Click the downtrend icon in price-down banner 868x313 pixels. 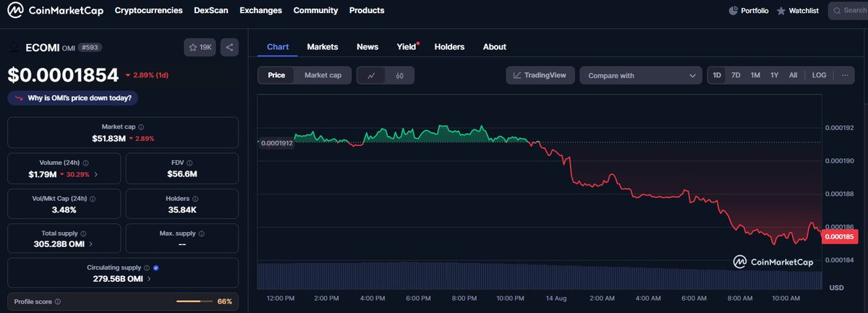click(18, 98)
